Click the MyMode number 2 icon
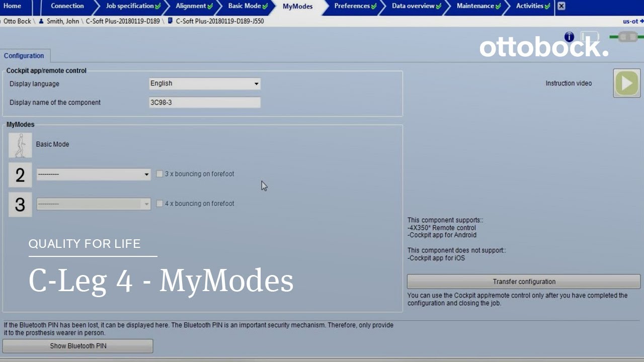Viewport: 644px width, 362px height. [x=20, y=175]
